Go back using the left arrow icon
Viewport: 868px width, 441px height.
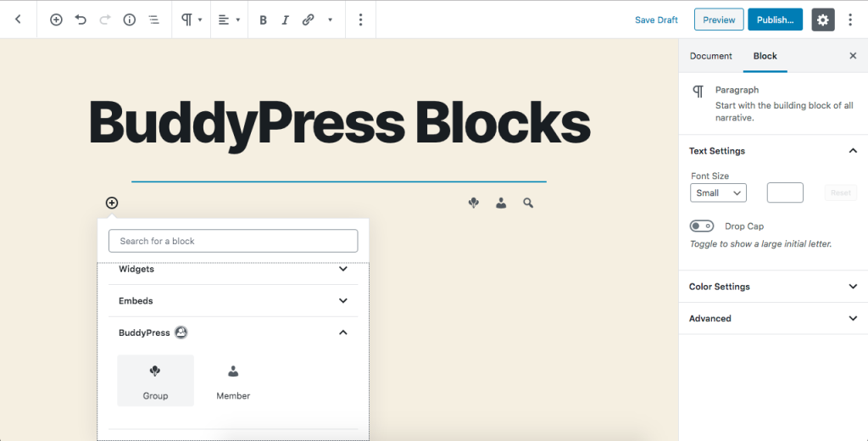(x=18, y=20)
